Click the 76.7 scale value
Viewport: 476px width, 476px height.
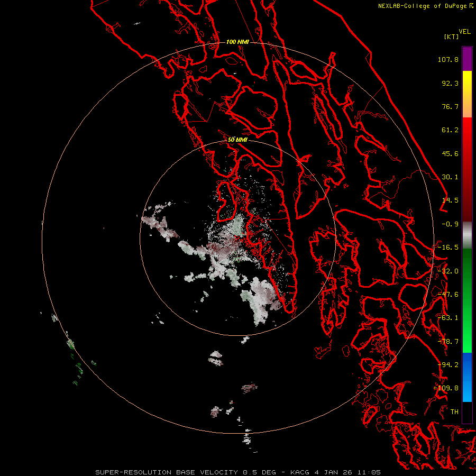(450, 106)
